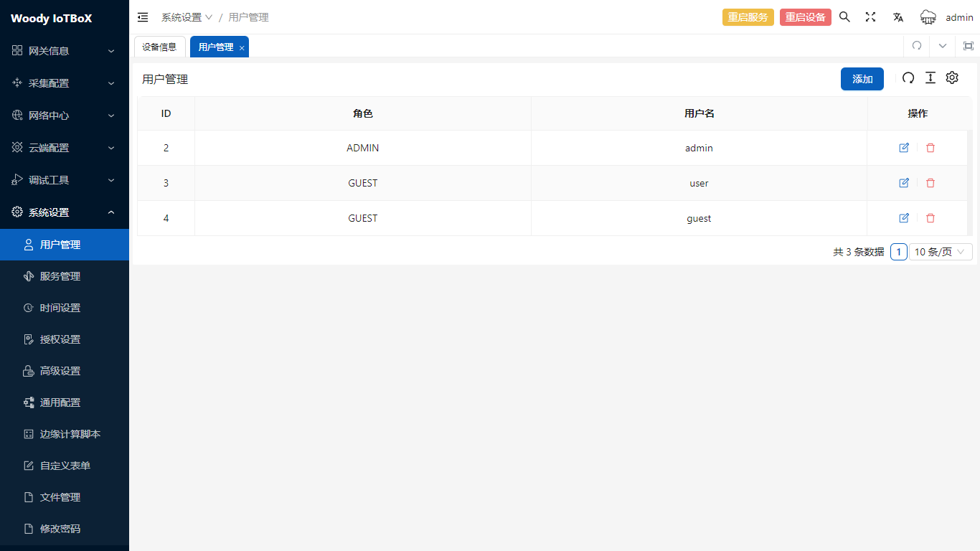Collapse the 系统设置 sidebar section
Image resolution: width=980 pixels, height=551 pixels.
click(x=65, y=212)
